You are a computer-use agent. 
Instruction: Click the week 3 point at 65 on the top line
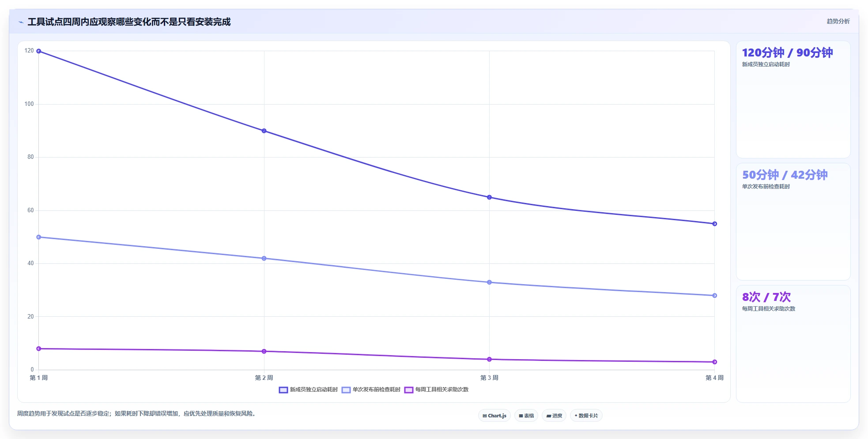click(x=489, y=197)
